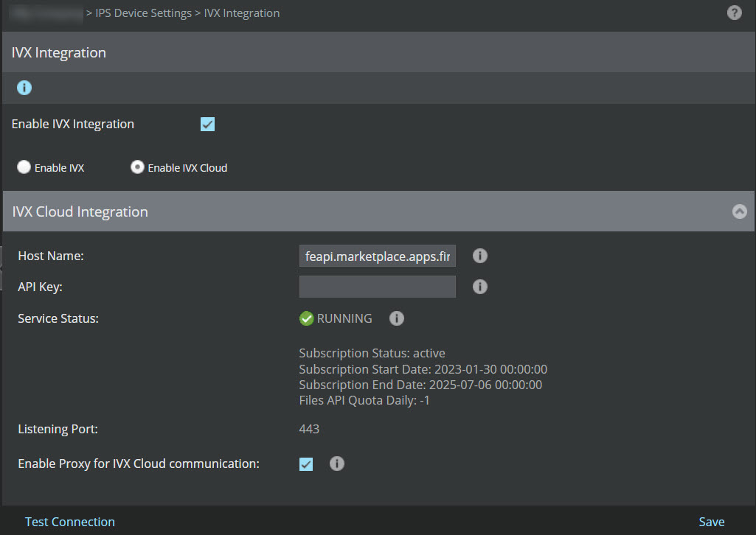This screenshot has height=535, width=756.
Task: Select the Enable IVX radio button
Action: point(24,167)
